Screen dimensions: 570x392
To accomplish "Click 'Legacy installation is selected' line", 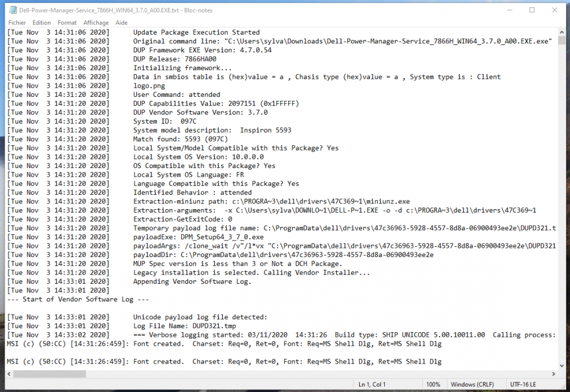I will pos(251,272).
